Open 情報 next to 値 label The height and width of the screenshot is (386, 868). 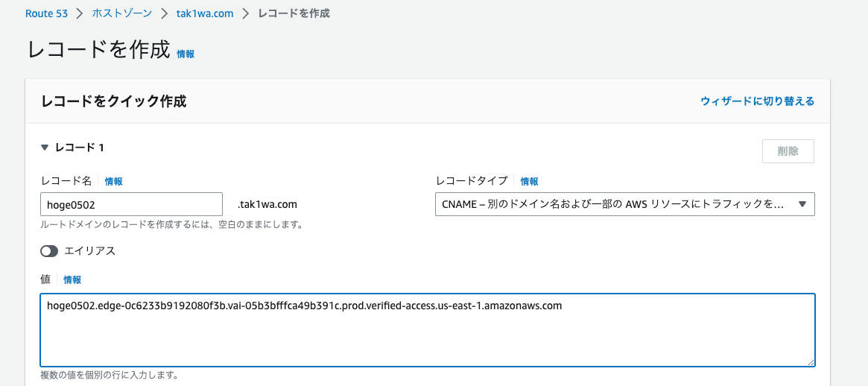point(72,279)
